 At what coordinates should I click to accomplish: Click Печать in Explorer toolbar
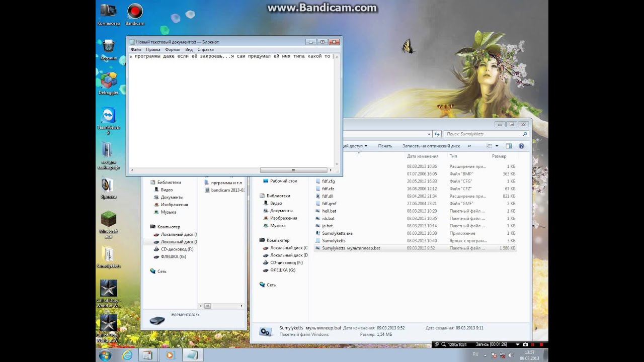tap(385, 146)
